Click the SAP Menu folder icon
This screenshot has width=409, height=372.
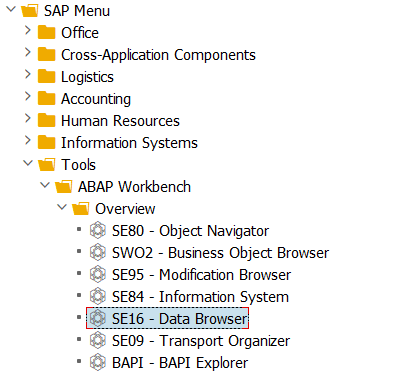tap(30, 11)
